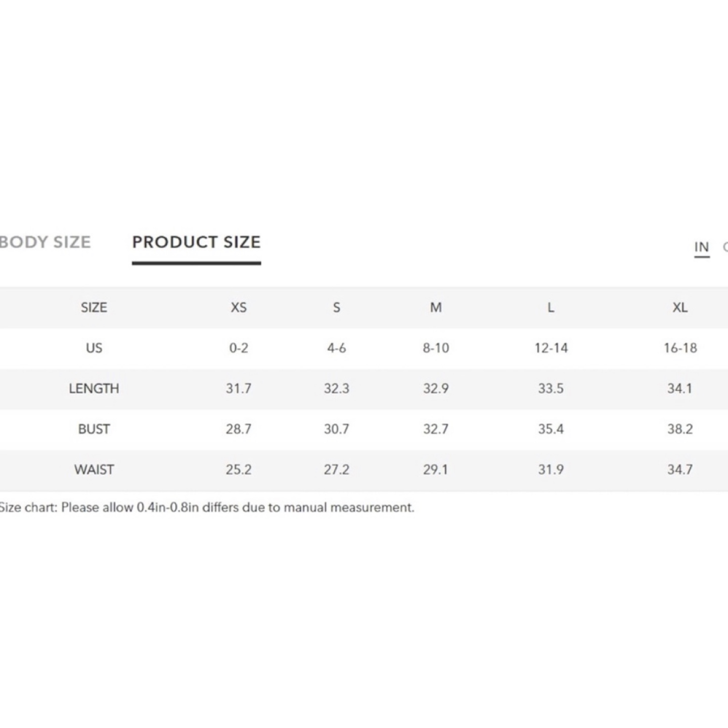Switch to the BODY SIZE tab
Image resolution: width=728 pixels, height=728 pixels.
45,242
